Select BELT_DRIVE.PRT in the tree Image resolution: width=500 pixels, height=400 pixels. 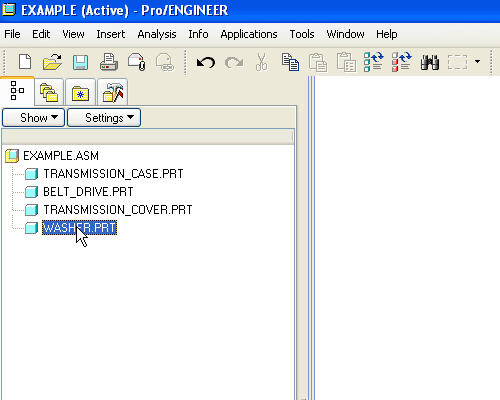click(88, 192)
